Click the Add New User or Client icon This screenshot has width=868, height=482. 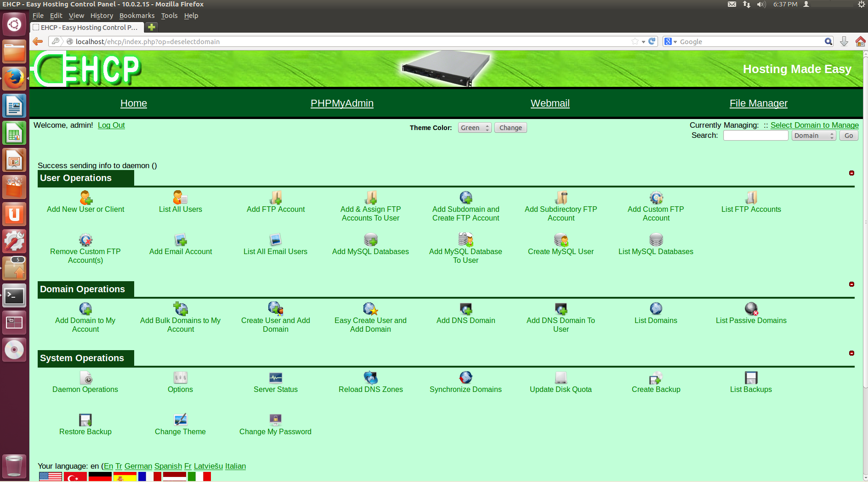click(85, 198)
